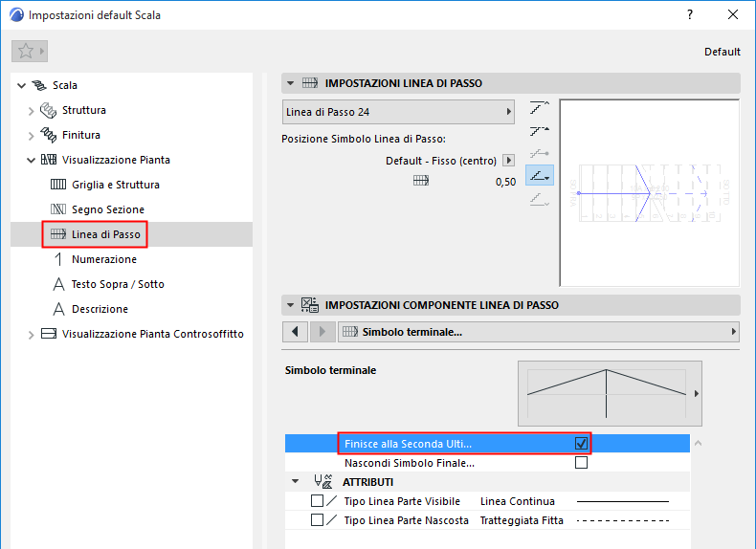Open the Simbolo terminale page dropdown
Viewport: 756px width, 549px height.
click(x=539, y=332)
